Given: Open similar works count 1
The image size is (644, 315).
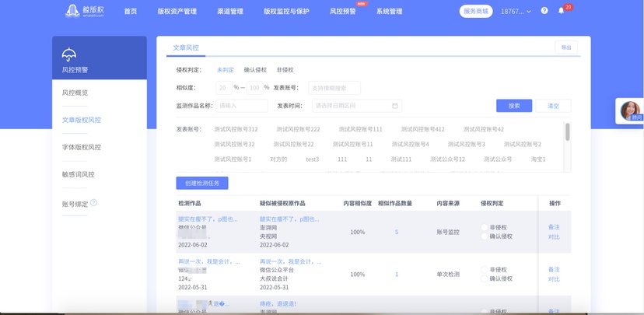Looking at the screenshot, I should [x=397, y=275].
